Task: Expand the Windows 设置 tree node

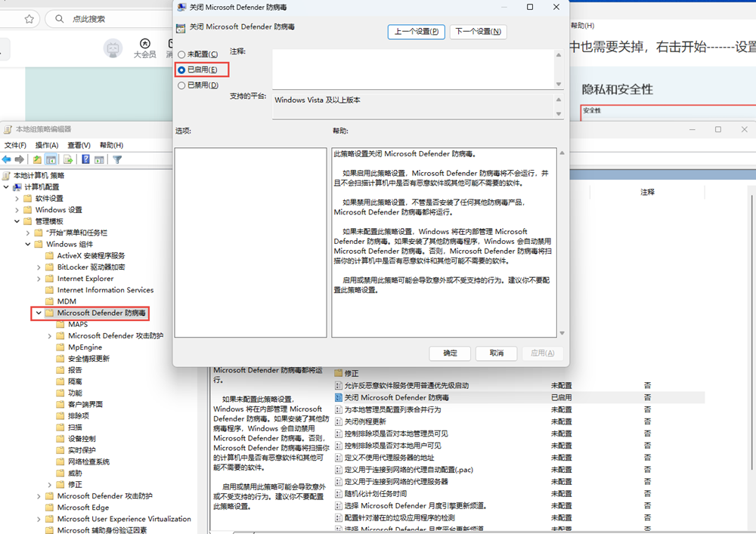Action: [17, 210]
